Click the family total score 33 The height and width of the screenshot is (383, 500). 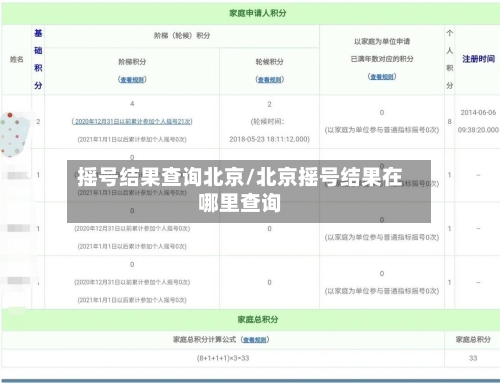(473, 358)
